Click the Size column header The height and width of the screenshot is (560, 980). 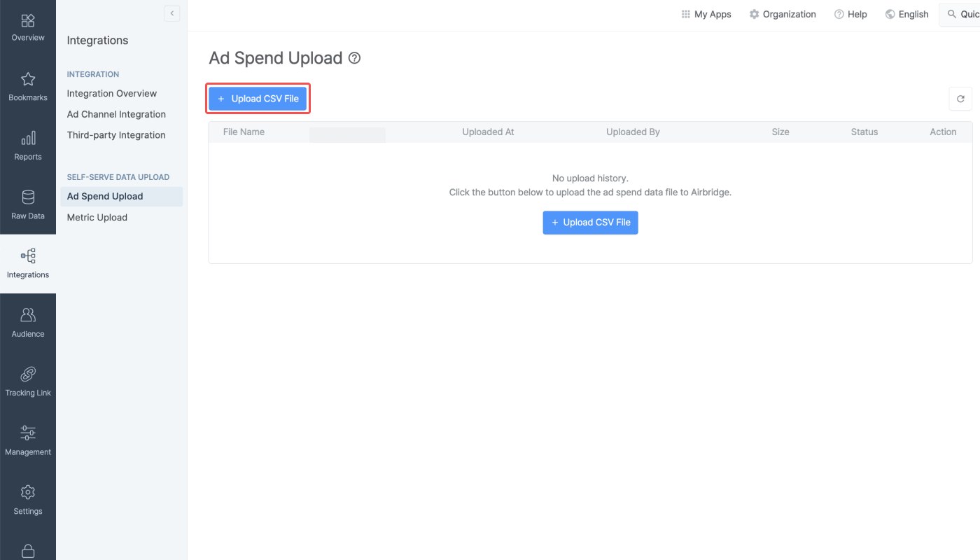click(x=780, y=132)
